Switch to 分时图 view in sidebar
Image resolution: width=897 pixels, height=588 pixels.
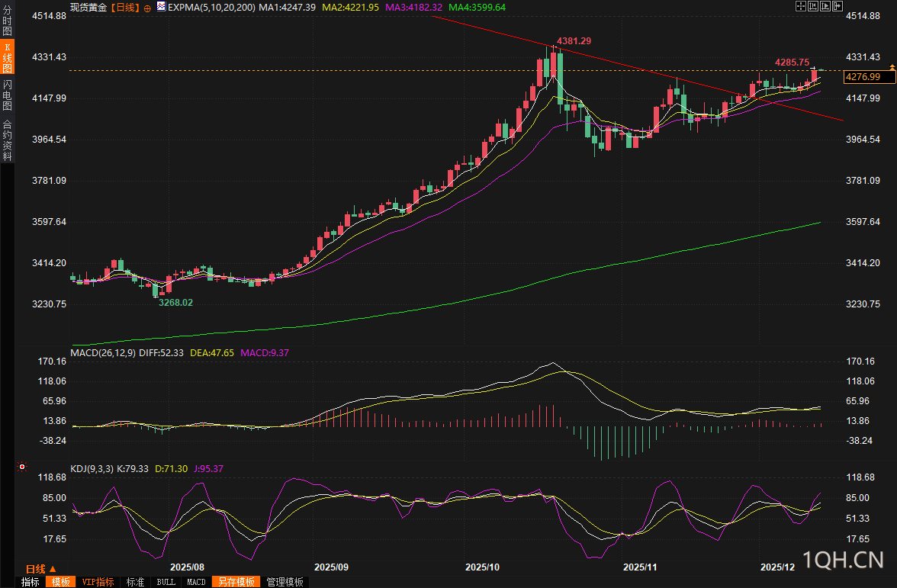pos(7,22)
